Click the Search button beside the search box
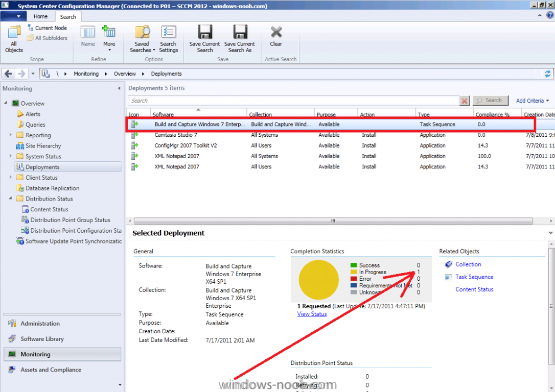555x392 pixels. pyautogui.click(x=491, y=101)
